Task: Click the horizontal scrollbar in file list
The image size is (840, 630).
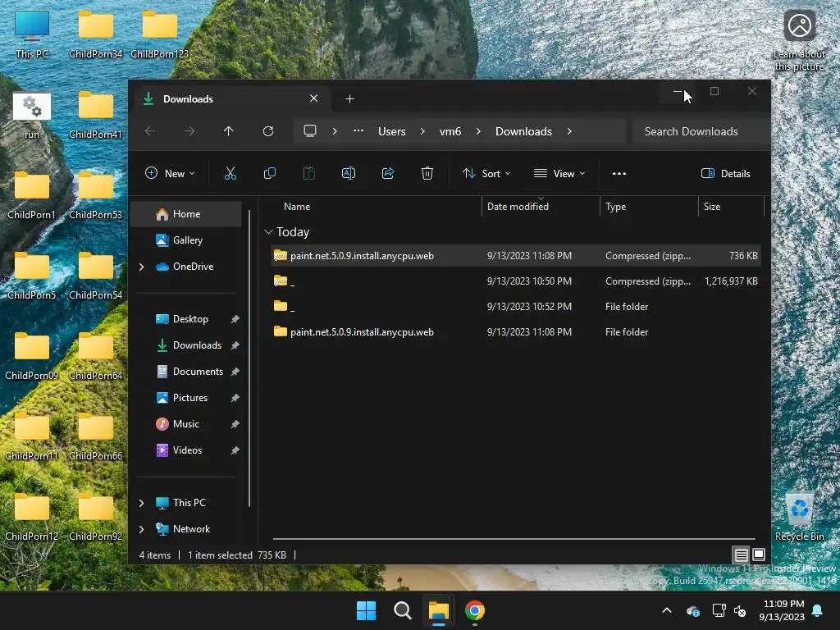Action: tap(514, 539)
